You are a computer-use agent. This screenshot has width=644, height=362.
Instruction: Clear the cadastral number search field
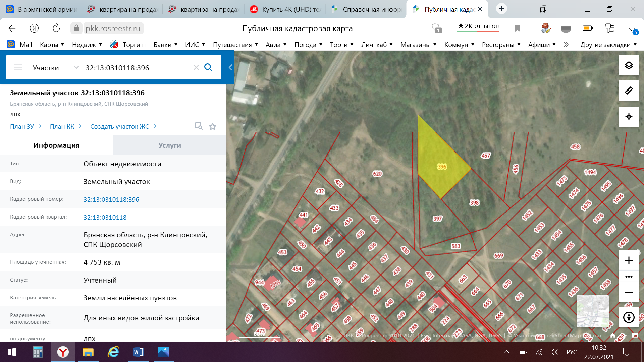coord(196,68)
